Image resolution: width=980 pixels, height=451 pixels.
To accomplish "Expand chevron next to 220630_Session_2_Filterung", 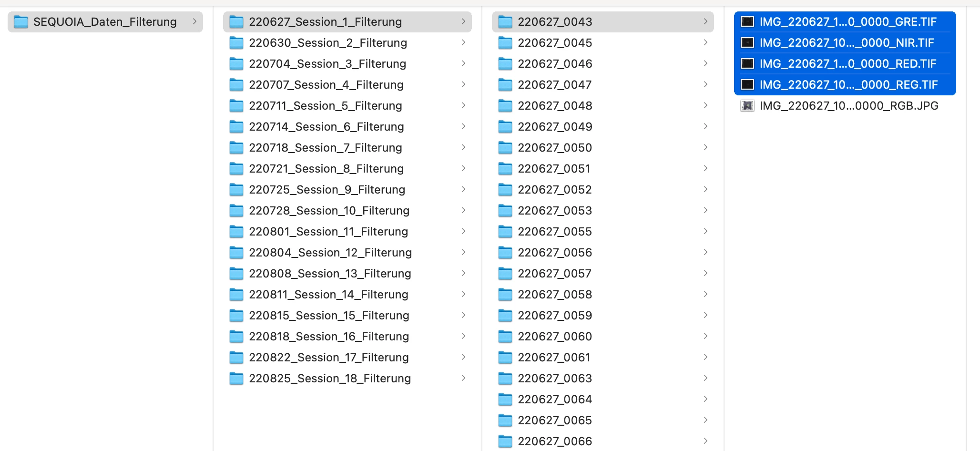I will coord(463,43).
